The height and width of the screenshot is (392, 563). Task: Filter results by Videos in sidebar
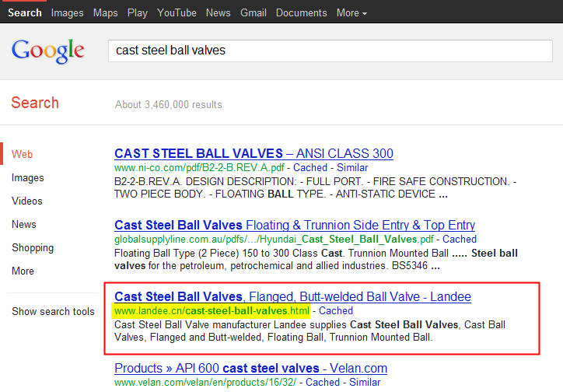(27, 201)
